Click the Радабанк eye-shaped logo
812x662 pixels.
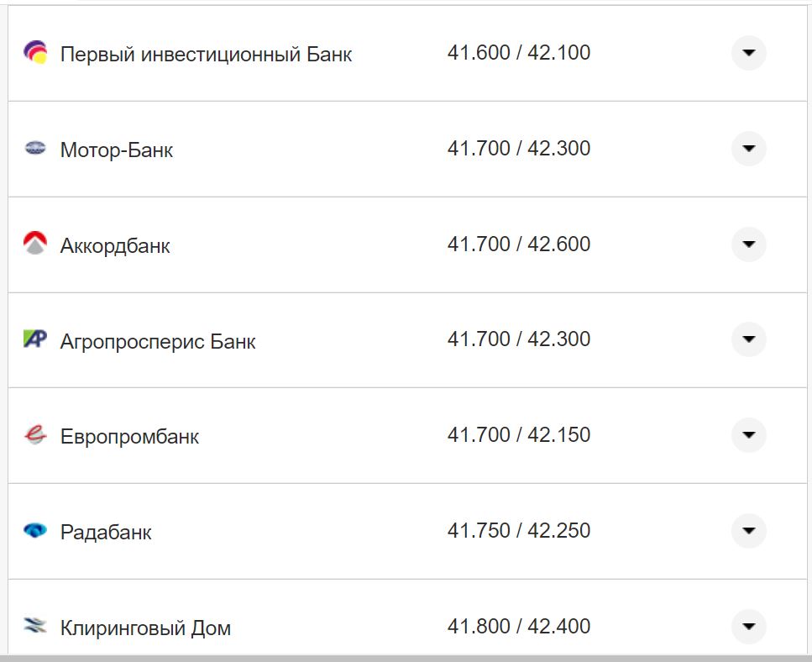click(34, 531)
